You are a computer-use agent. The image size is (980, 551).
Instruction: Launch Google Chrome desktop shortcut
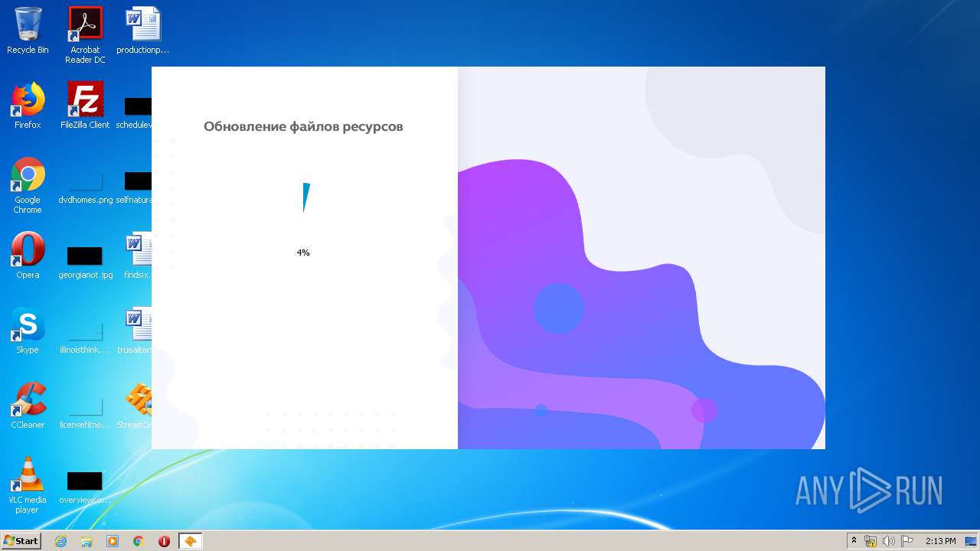point(28,186)
